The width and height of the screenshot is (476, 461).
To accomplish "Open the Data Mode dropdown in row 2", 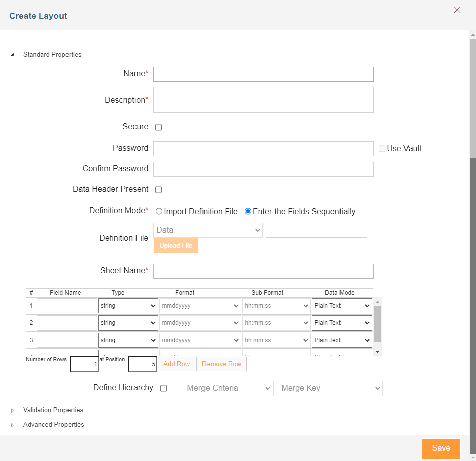I will point(342,323).
